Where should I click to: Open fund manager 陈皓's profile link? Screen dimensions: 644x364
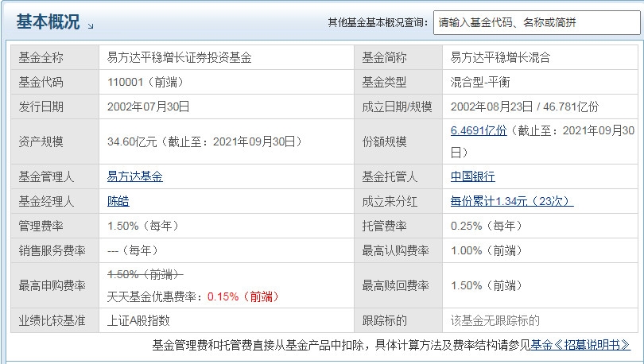[x=118, y=201]
